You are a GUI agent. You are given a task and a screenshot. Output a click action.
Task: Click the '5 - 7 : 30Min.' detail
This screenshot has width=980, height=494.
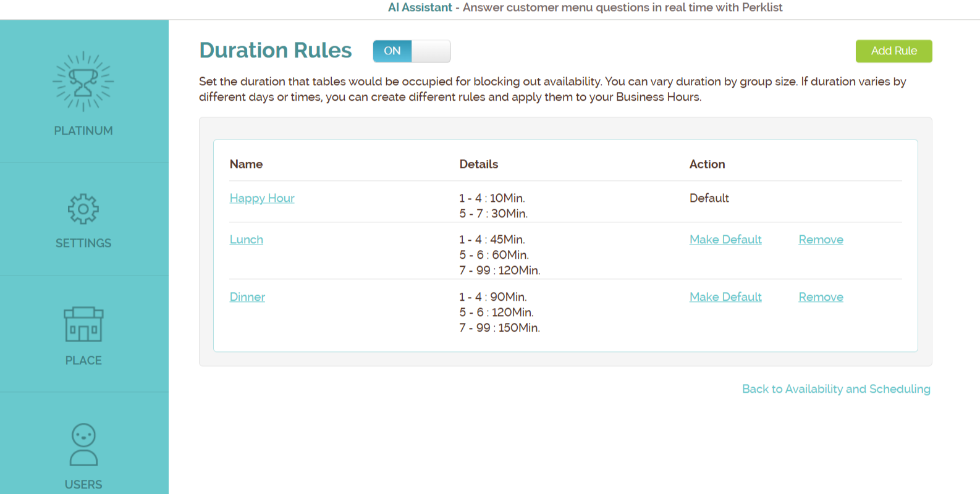click(x=493, y=214)
